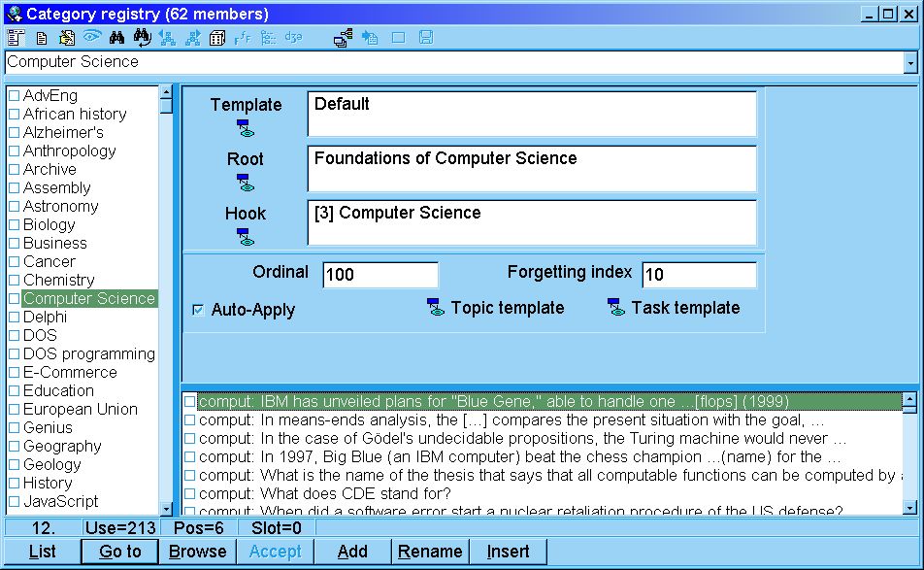Click the Add button
The height and width of the screenshot is (570, 924).
click(x=352, y=552)
